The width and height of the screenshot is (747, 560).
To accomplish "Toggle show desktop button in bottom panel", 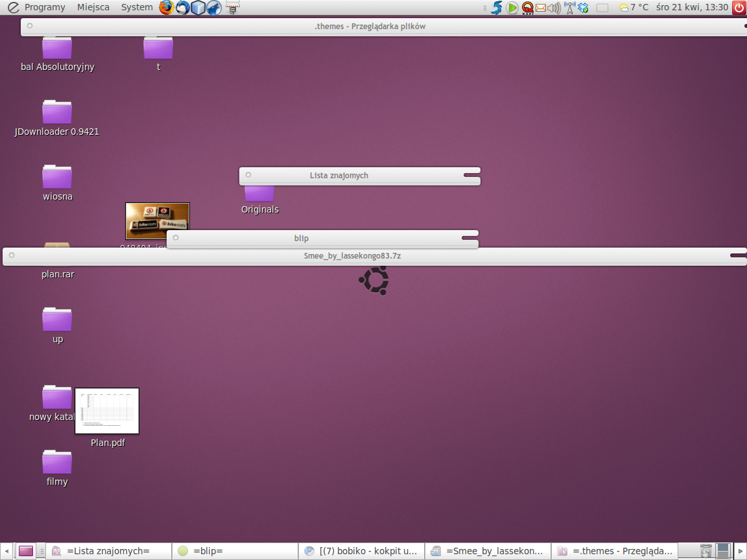I will pyautogui.click(x=26, y=551).
